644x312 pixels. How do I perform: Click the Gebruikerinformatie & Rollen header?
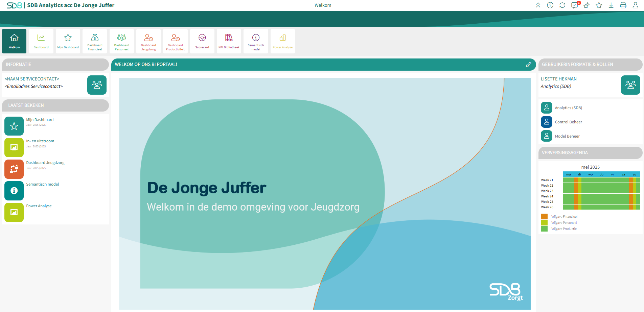591,65
